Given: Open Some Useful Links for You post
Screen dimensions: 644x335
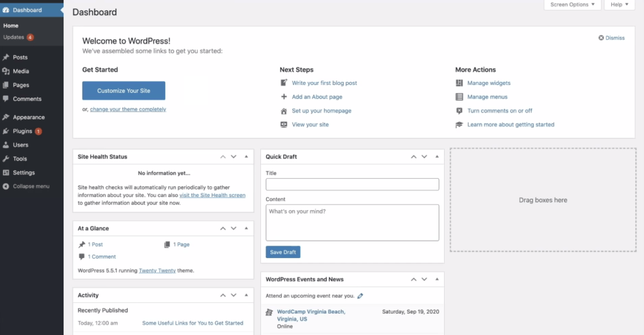Looking at the screenshot, I should (192, 323).
